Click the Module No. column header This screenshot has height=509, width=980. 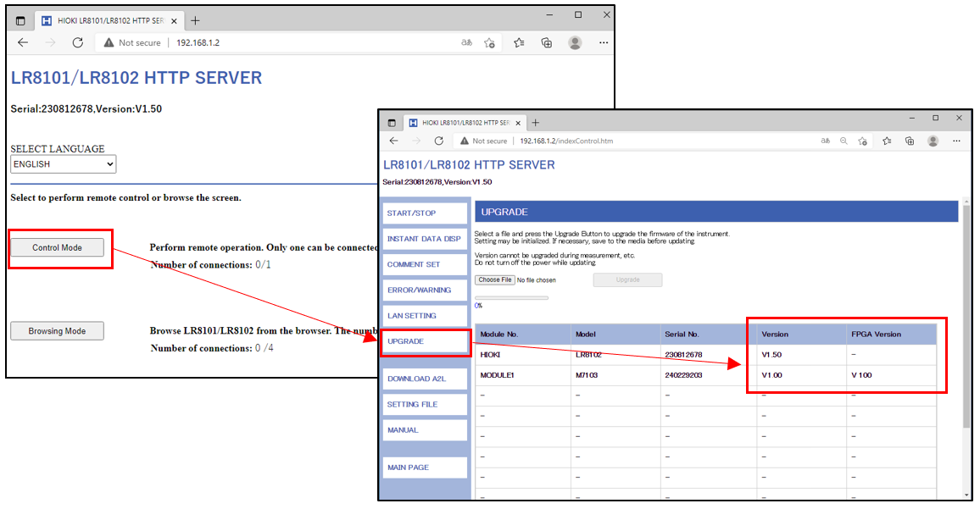(x=523, y=335)
